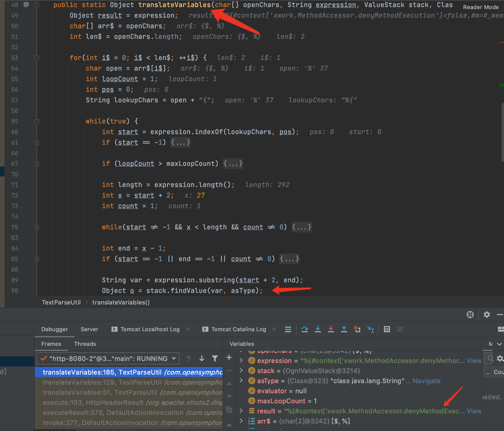Open memory view settings gear
The image size is (504, 431).
coord(500,358)
